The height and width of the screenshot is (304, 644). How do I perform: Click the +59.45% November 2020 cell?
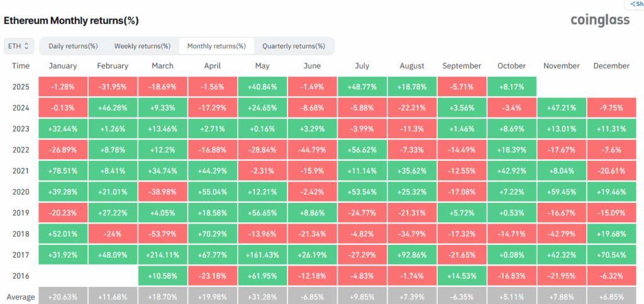point(561,191)
